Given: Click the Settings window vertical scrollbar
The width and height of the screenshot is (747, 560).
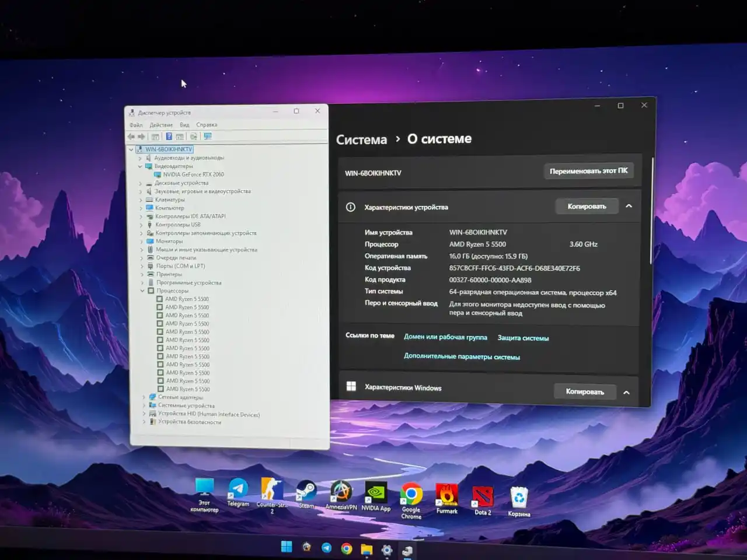Looking at the screenshot, I should (x=652, y=210).
